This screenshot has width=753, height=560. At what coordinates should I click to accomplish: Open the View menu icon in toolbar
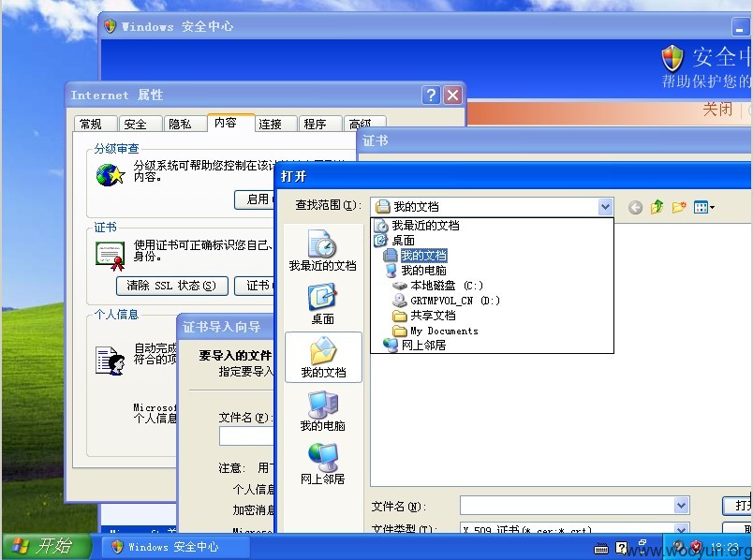click(x=704, y=208)
